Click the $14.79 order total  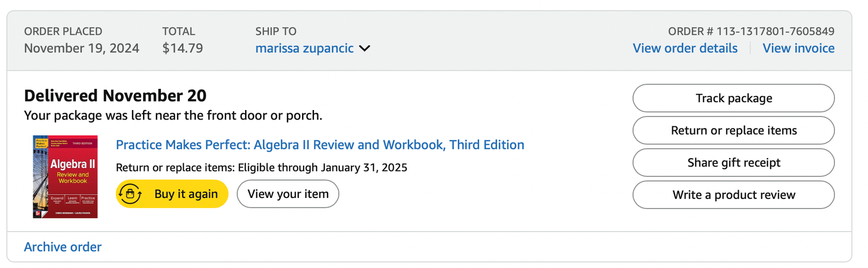tap(183, 48)
